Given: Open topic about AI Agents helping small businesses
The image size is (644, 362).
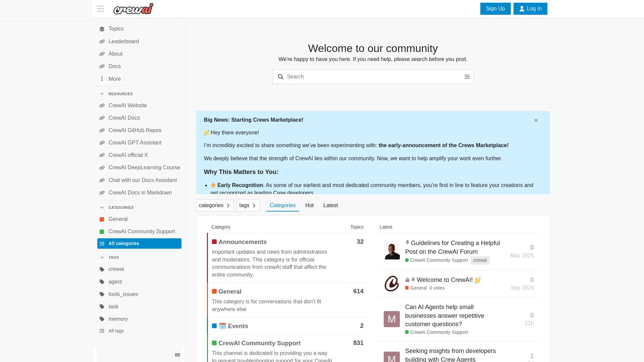Looking at the screenshot, I should pyautogui.click(x=445, y=316).
